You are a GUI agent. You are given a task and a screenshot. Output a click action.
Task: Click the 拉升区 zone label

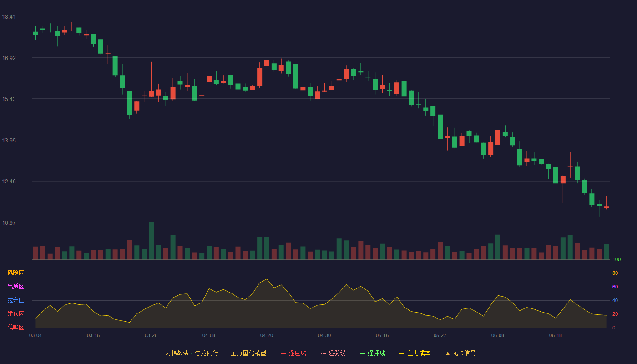[x=15, y=300]
